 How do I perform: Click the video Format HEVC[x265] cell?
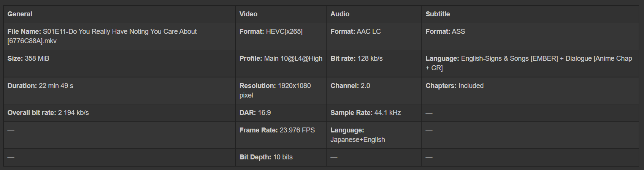[271, 31]
